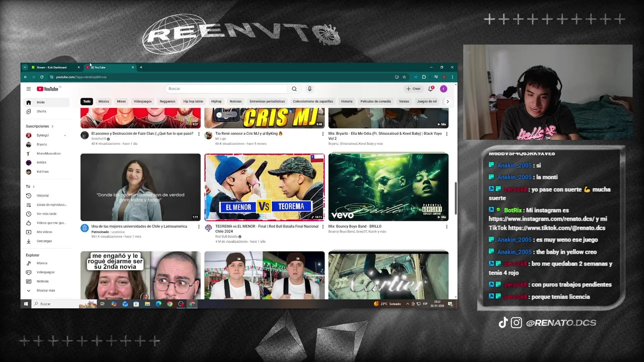Open the Red Bull Batalla channel link
Screen dimensions: 644x362
(226, 236)
